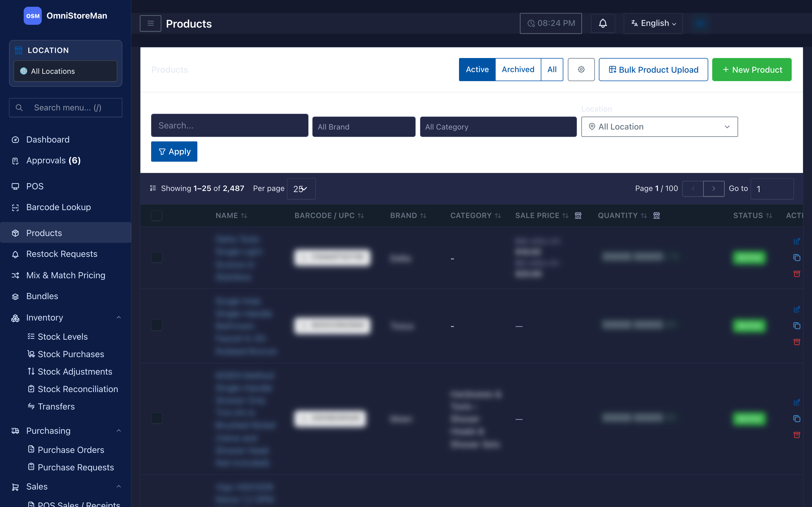Check the second product row checkbox
This screenshot has width=812, height=507.
[157, 325]
